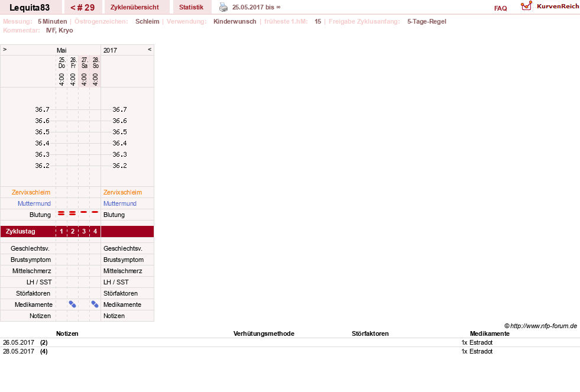Select the 28. So date column header
This screenshot has width=580, height=392.
coord(95,63)
